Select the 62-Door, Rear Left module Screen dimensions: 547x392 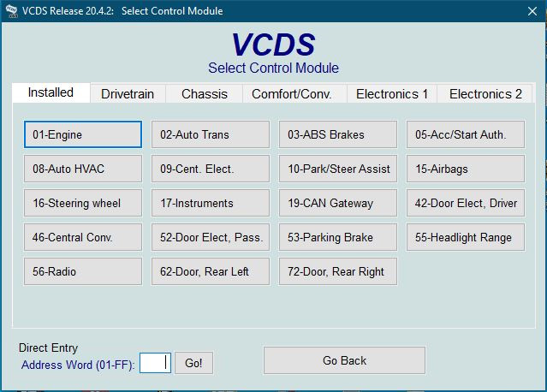[211, 271]
